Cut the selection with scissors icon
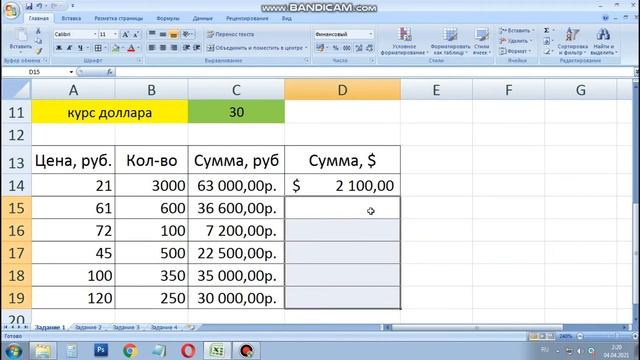 38,31
